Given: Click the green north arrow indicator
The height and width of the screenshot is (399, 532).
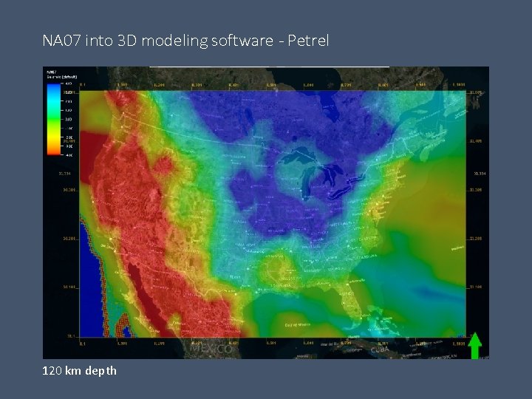Looking at the screenshot, I should click(474, 345).
